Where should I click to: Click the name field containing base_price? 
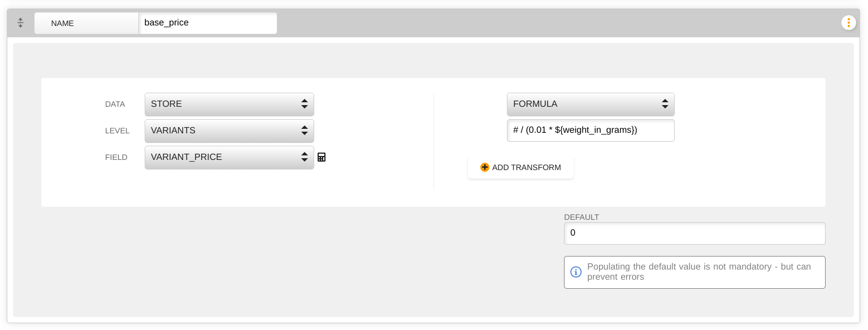point(208,23)
